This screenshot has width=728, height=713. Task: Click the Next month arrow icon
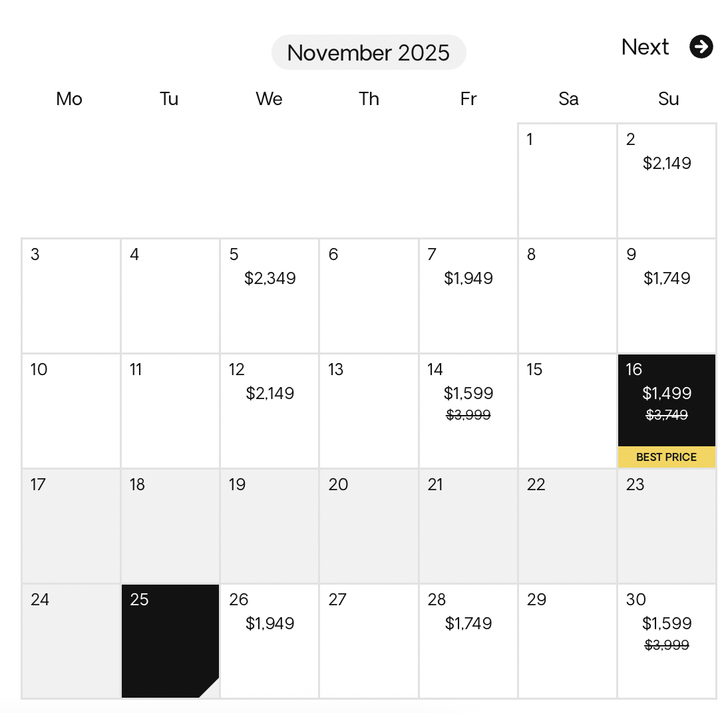(x=701, y=47)
